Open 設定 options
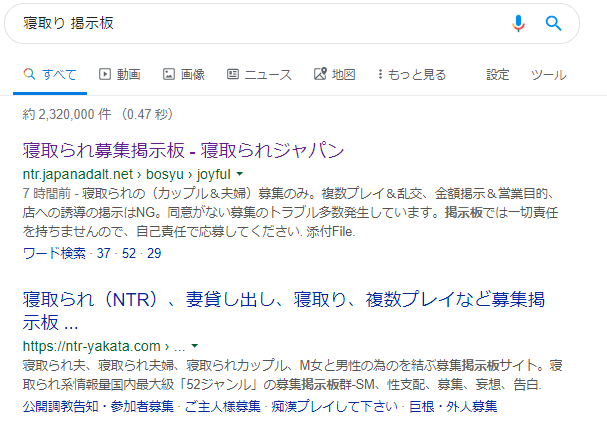 (498, 74)
